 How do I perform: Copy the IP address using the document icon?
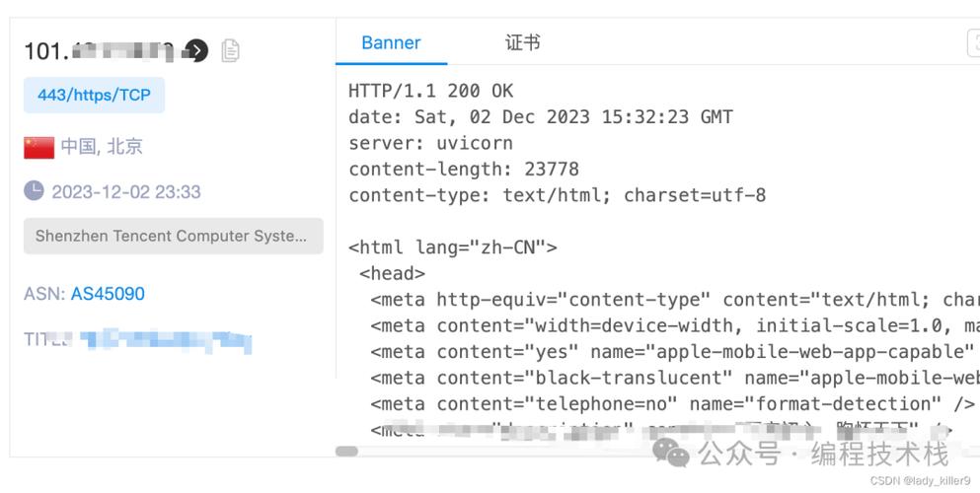[x=230, y=50]
